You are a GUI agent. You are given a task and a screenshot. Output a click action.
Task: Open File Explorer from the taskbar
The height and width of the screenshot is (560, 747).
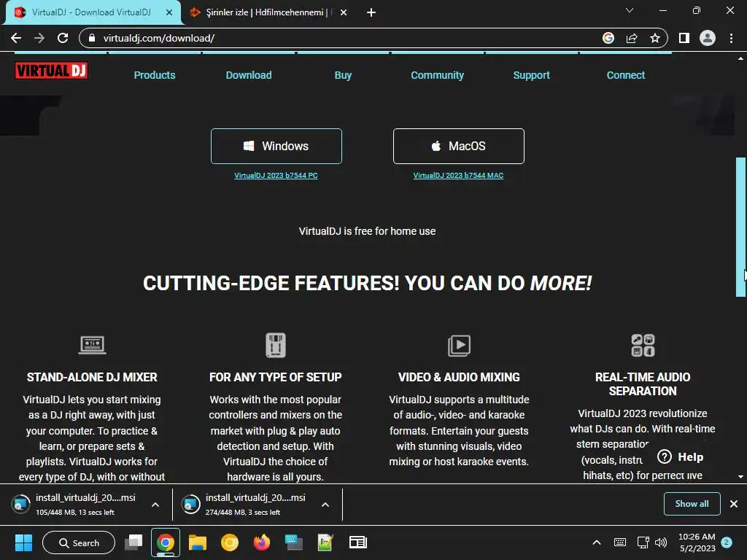click(x=197, y=542)
